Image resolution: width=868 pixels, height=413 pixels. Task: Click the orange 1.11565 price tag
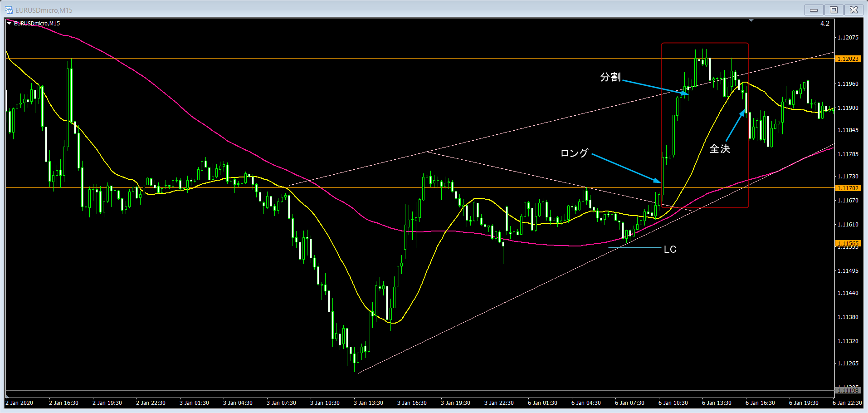848,243
